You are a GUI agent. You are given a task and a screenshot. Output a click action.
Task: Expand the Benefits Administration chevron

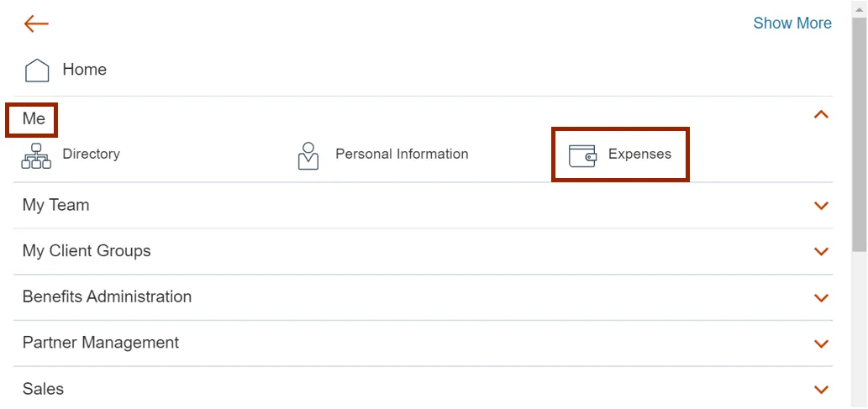[821, 298]
